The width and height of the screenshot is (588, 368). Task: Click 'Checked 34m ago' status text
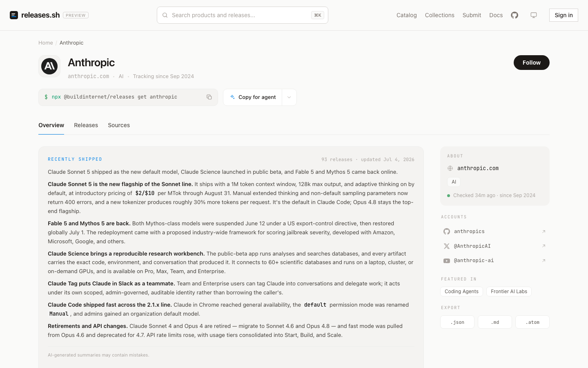[x=473, y=195]
